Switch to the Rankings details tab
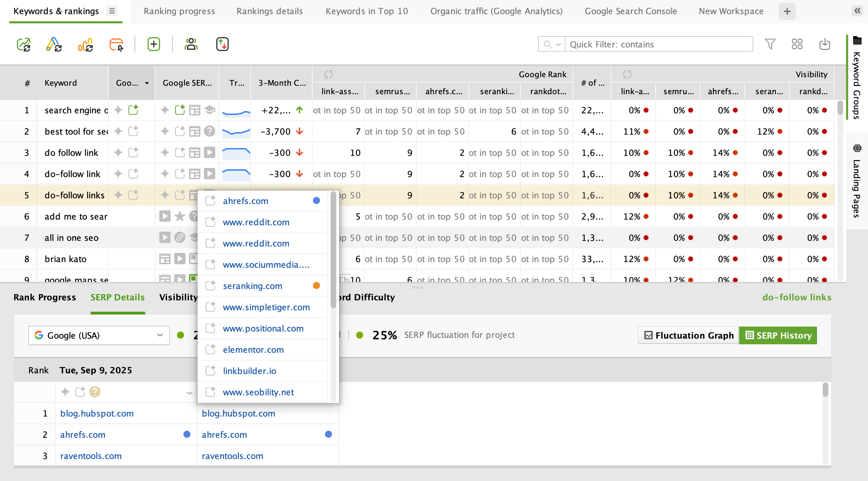This screenshot has width=868, height=481. coord(269,11)
